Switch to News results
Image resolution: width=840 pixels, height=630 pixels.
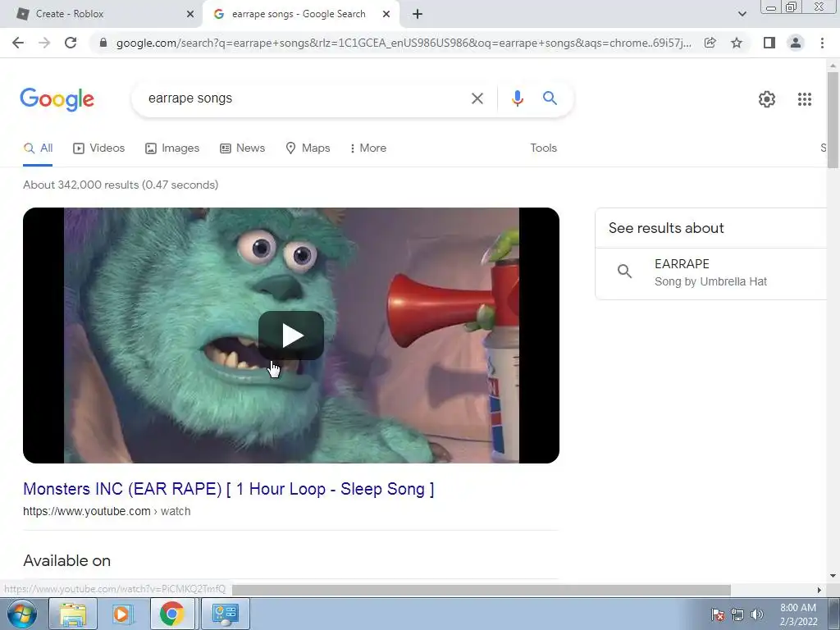coord(242,148)
